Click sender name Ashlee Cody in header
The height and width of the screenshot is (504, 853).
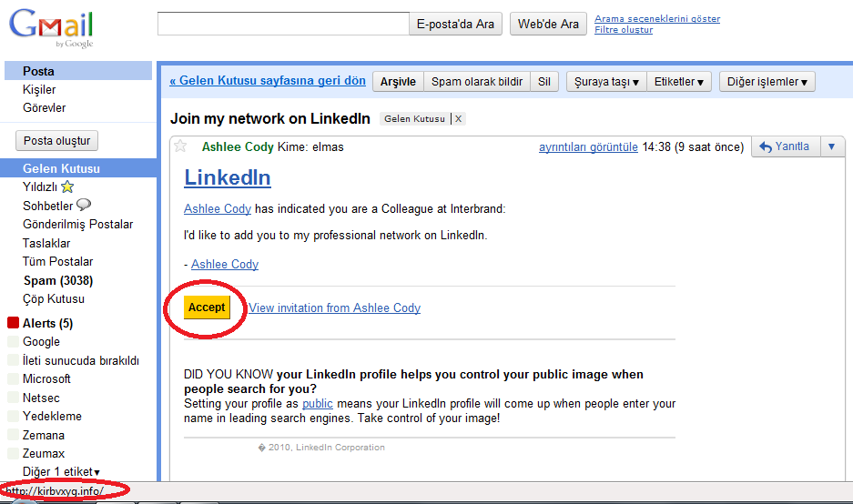coord(238,146)
